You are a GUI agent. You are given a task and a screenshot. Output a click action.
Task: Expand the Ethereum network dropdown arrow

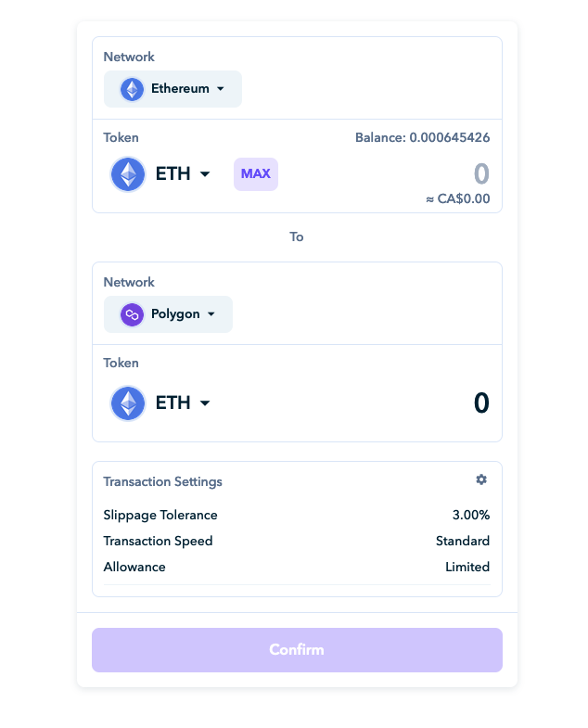pyautogui.click(x=221, y=89)
